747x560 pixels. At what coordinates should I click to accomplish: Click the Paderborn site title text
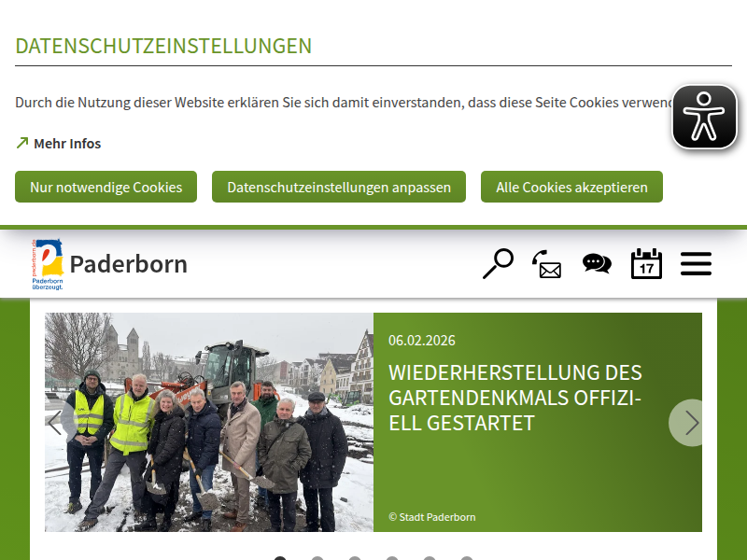(129, 264)
